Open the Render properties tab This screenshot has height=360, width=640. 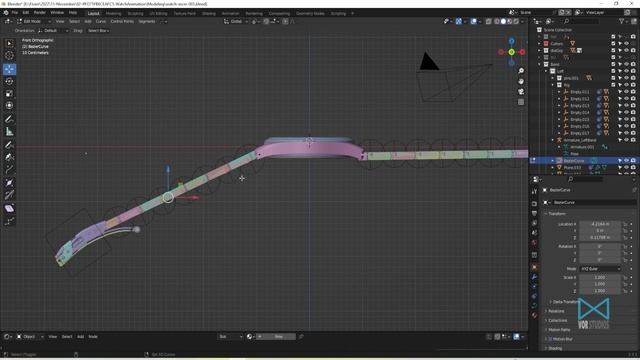point(534,203)
